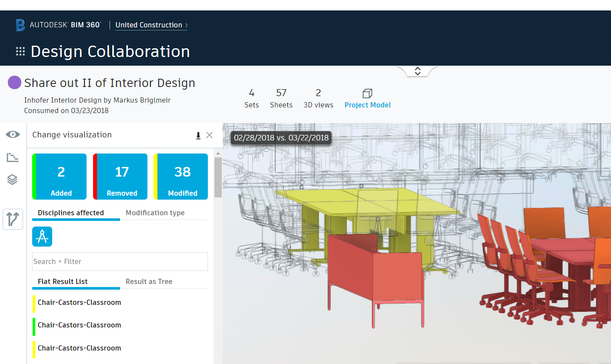Image resolution: width=611 pixels, height=364 pixels.
Task: Select the branching changes icon in sidebar
Action: tap(13, 219)
